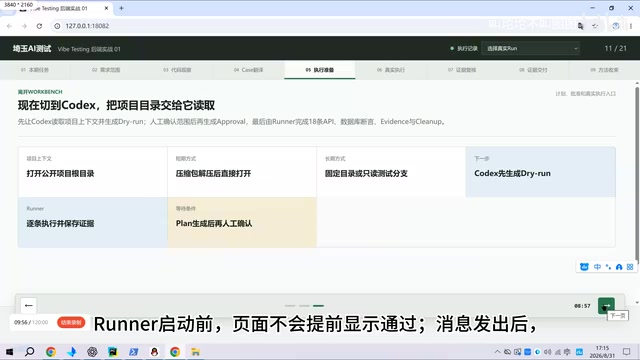
Task: Switch to the 02 需求范围 tab
Action: point(106,70)
